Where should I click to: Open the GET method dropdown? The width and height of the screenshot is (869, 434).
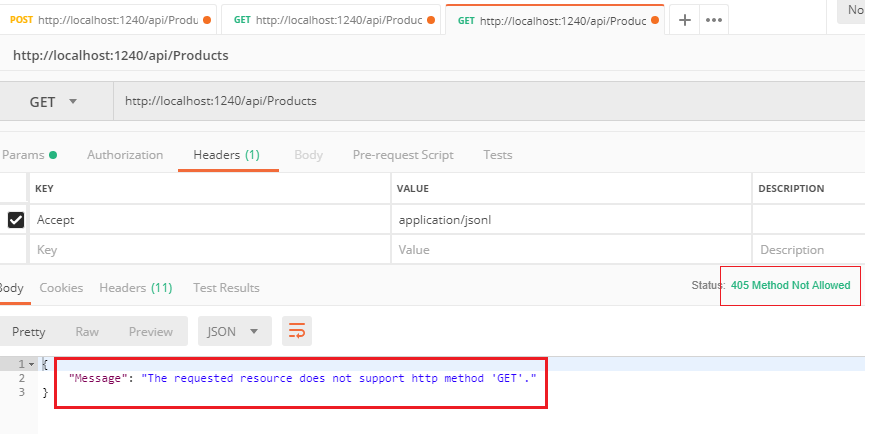(53, 101)
